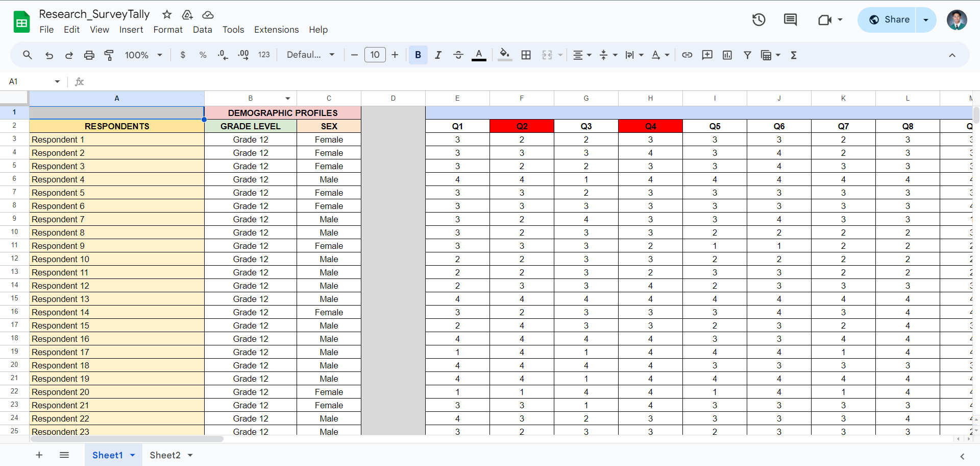Open the Google Sheets home icon
The image size is (980, 466).
click(x=21, y=22)
